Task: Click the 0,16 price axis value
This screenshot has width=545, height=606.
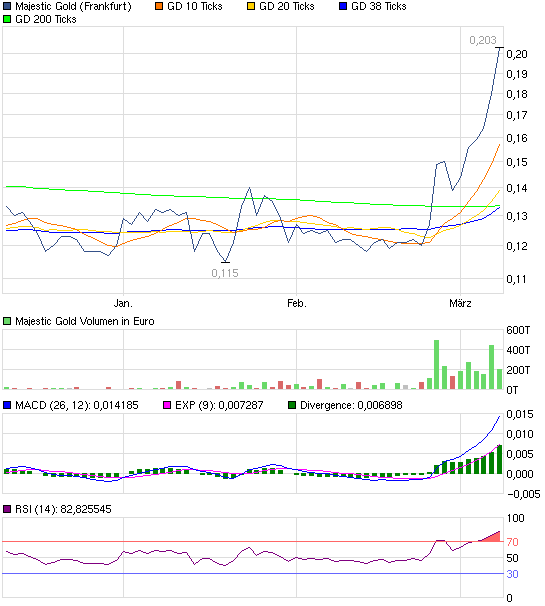Action: tap(517, 138)
